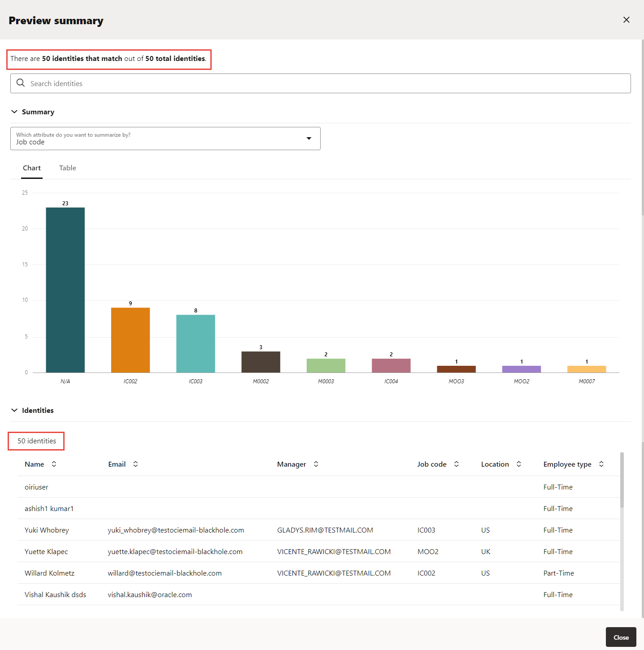Switch to the Chart tab
644x650 pixels.
point(32,168)
